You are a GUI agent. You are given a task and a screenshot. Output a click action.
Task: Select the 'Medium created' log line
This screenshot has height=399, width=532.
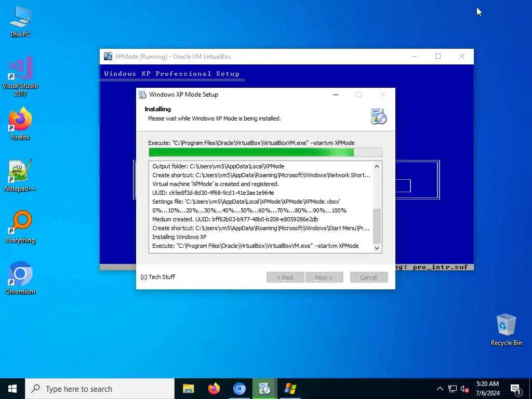pos(235,219)
